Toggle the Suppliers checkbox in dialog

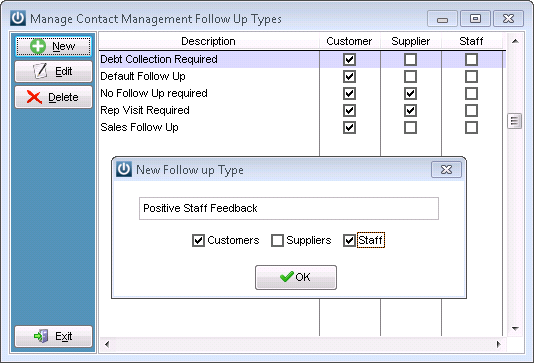pos(277,240)
